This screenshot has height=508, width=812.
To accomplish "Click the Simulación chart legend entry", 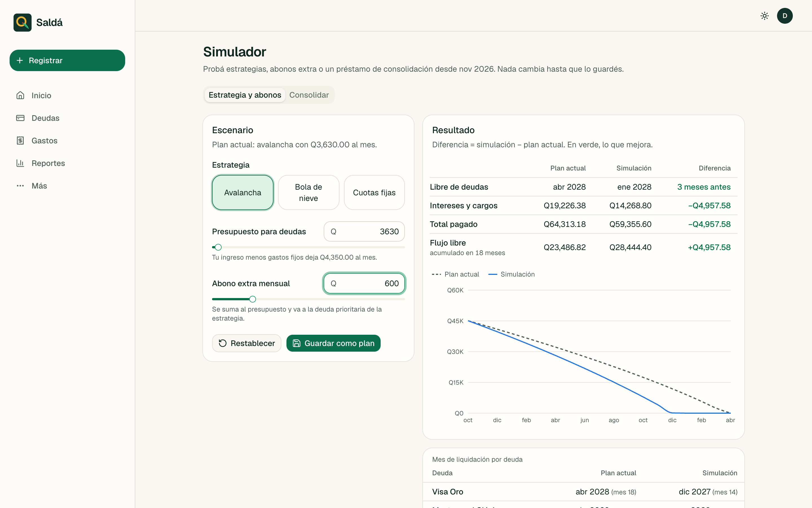I will [x=511, y=274].
